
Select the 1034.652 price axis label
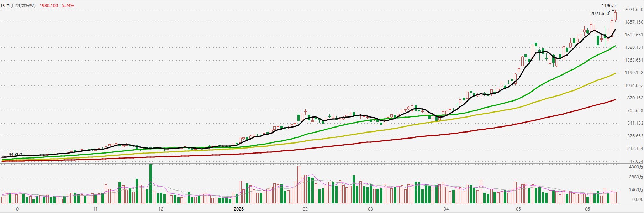634,85
